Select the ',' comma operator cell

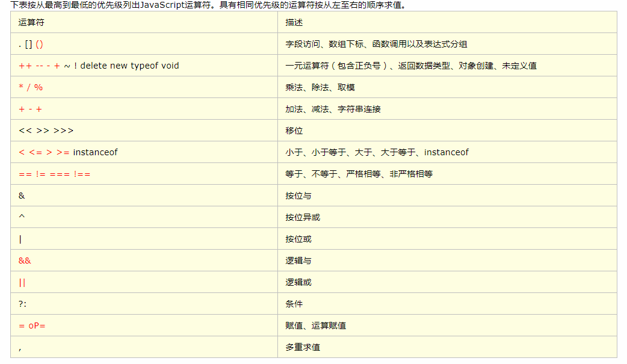point(144,347)
